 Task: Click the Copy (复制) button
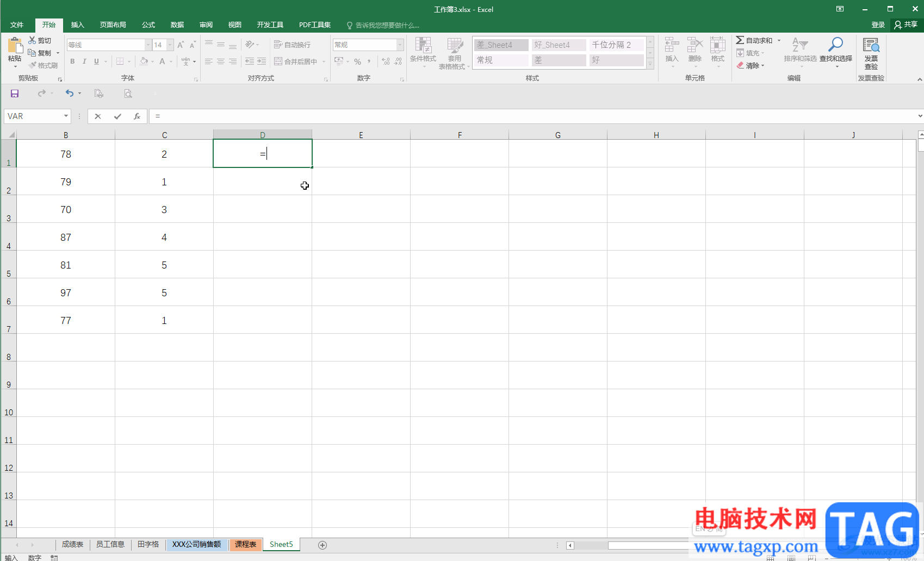pyautogui.click(x=40, y=53)
